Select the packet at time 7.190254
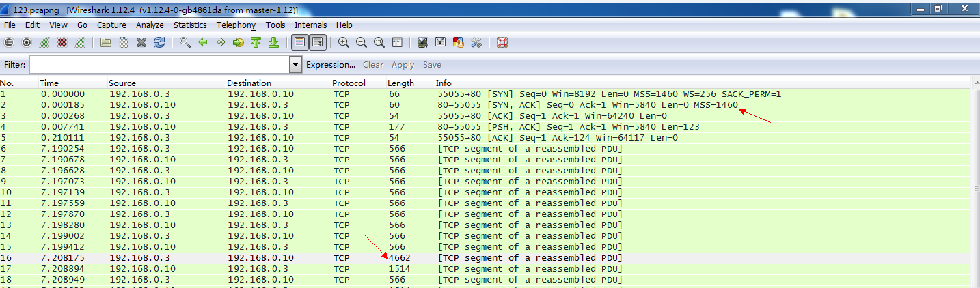The image size is (980, 288). tap(485, 149)
